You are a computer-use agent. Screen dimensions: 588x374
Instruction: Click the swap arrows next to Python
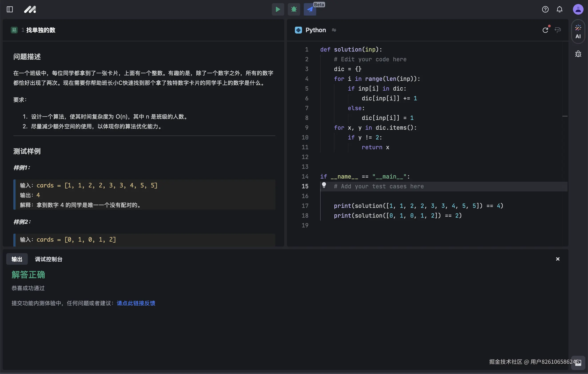click(x=334, y=30)
